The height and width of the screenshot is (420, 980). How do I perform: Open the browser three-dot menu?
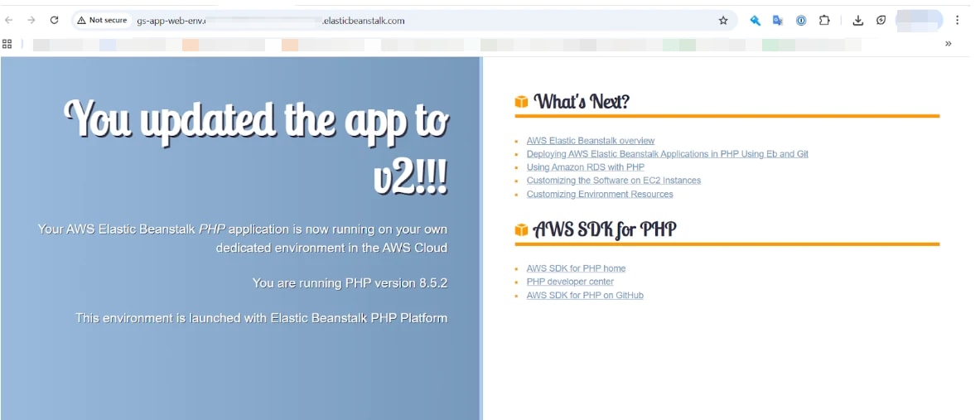pos(957,21)
